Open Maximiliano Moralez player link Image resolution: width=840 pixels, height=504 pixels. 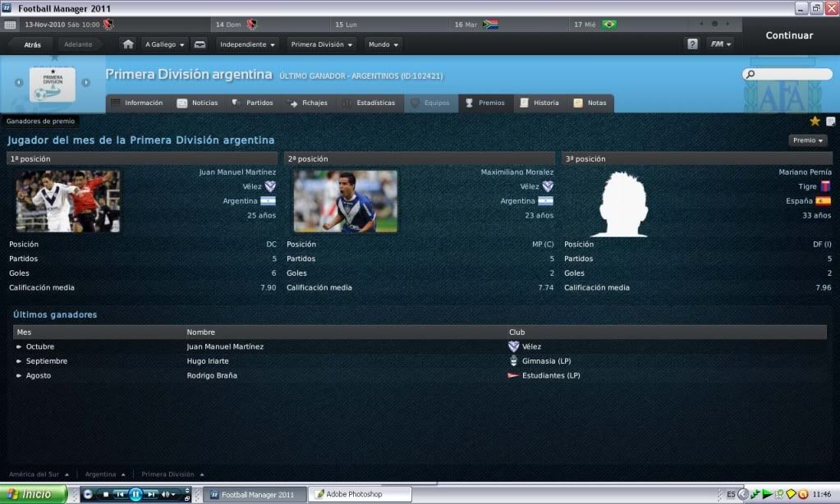517,172
